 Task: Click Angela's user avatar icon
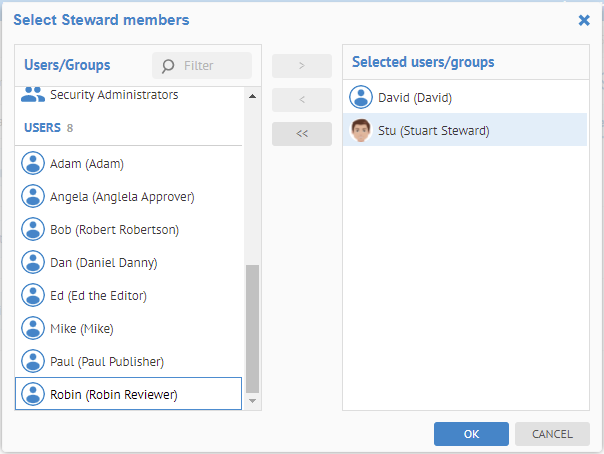(33, 197)
